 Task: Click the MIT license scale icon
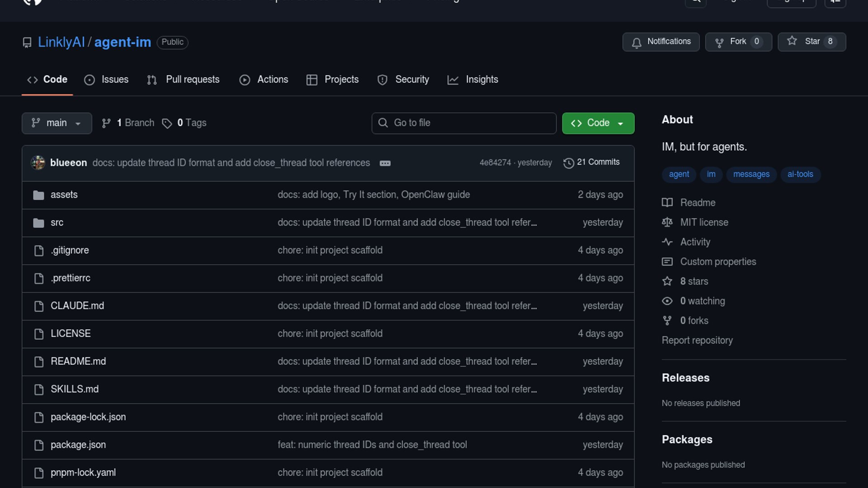pos(667,222)
